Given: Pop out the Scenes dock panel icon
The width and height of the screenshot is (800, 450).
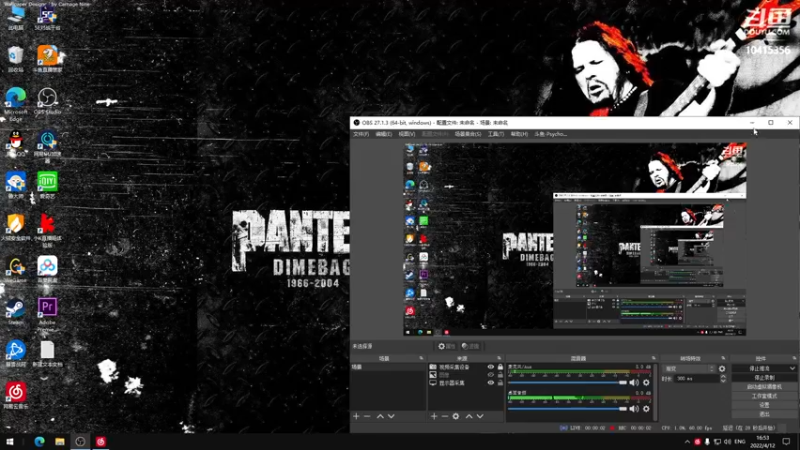Looking at the screenshot, I should coord(421,358).
